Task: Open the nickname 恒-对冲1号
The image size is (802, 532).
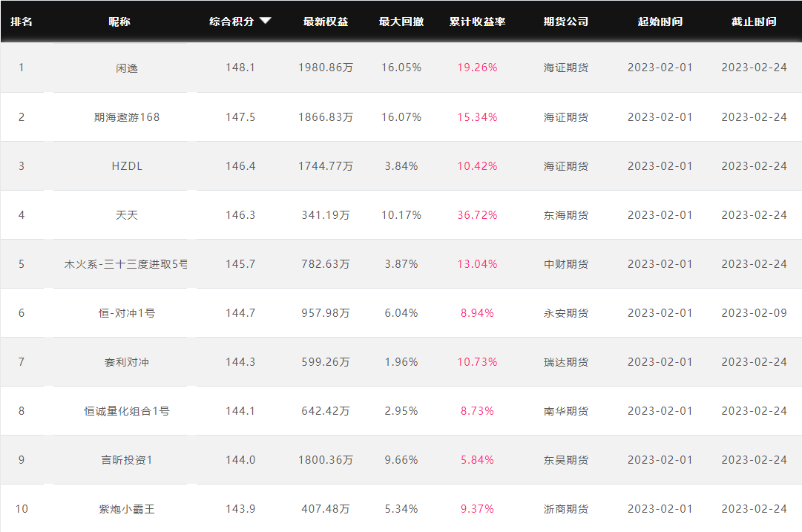Action: click(126, 313)
